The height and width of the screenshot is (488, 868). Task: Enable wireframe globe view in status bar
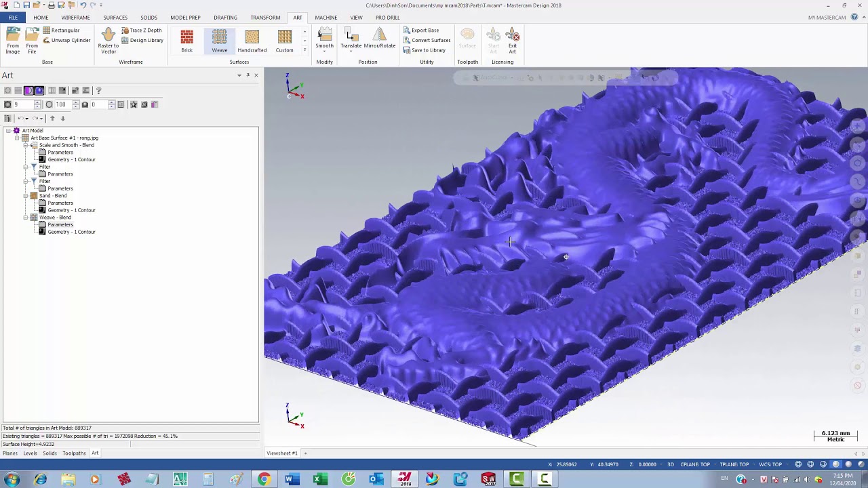click(798, 464)
